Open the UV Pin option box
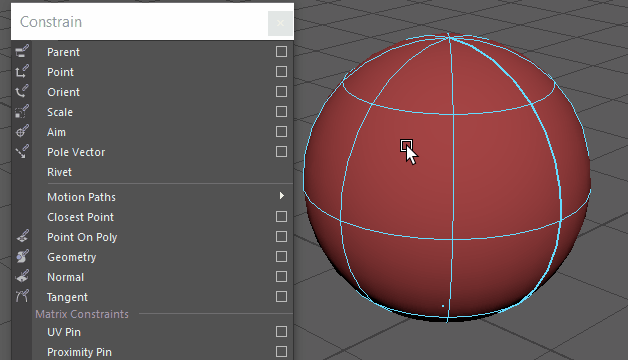 (281, 332)
